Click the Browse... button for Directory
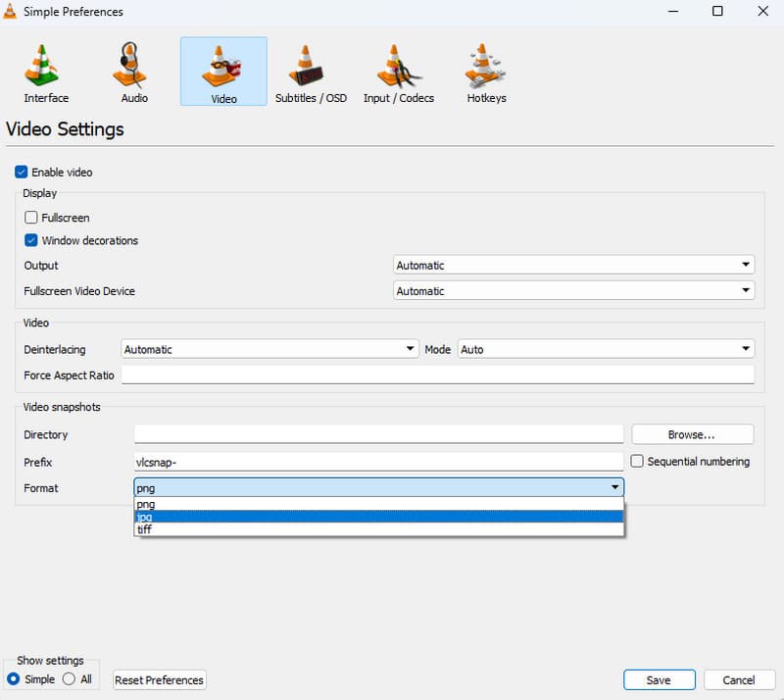Image resolution: width=784 pixels, height=700 pixels. click(692, 434)
